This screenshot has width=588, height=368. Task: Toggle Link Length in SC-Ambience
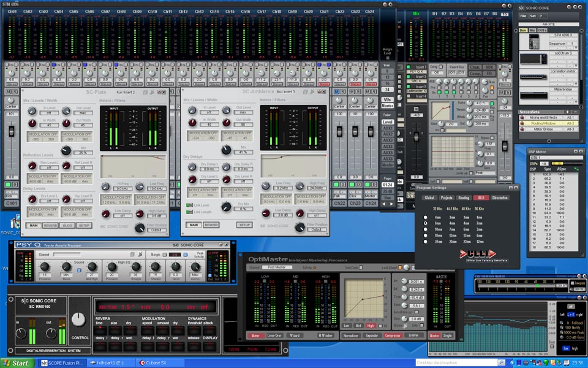[x=189, y=212]
